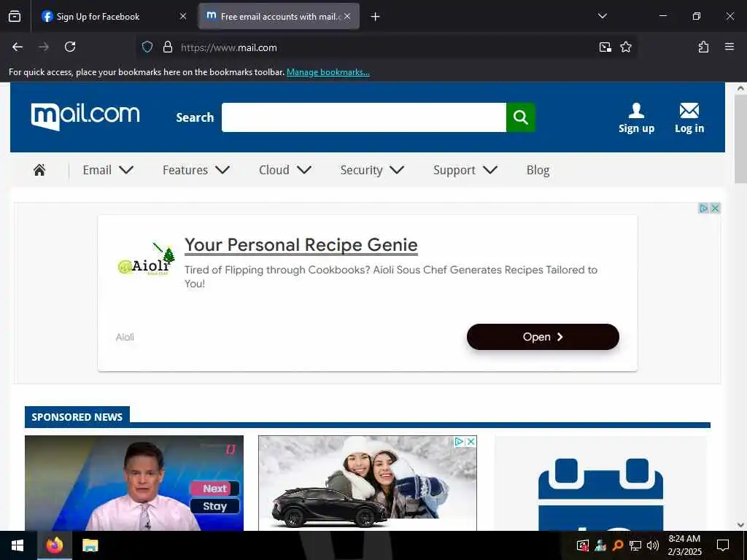Open tracking protection shield icon
The height and width of the screenshot is (560, 747).
[147, 47]
